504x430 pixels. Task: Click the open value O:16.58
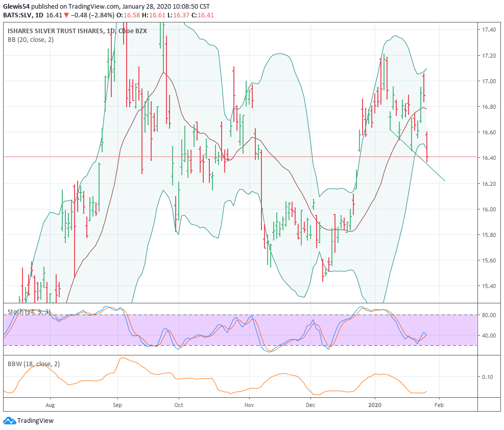128,15
